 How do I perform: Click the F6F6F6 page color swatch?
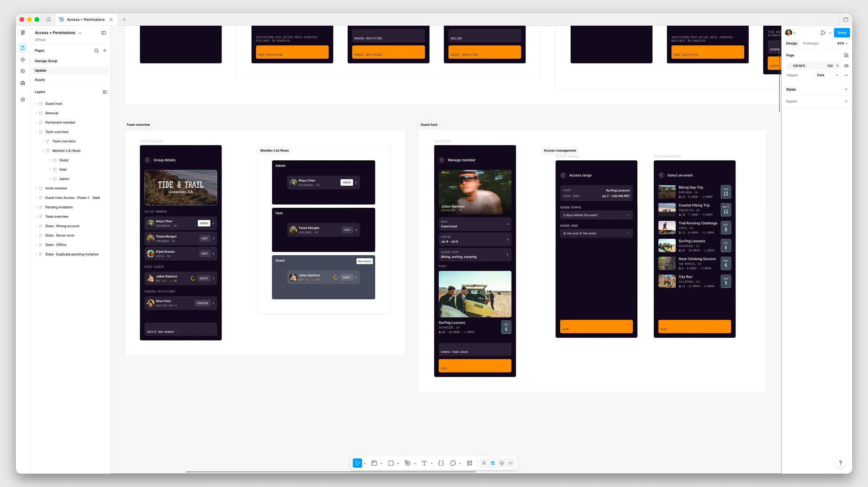tap(790, 66)
